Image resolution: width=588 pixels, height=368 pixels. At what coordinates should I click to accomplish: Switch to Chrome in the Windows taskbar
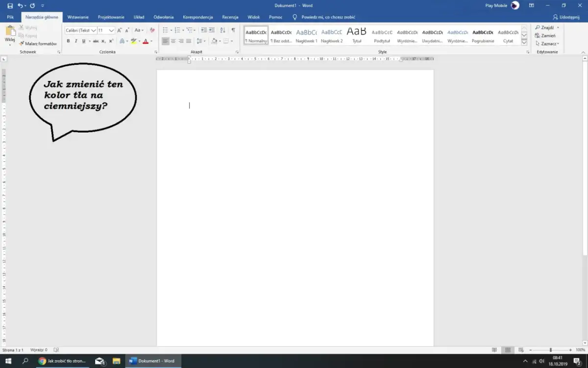(x=63, y=361)
